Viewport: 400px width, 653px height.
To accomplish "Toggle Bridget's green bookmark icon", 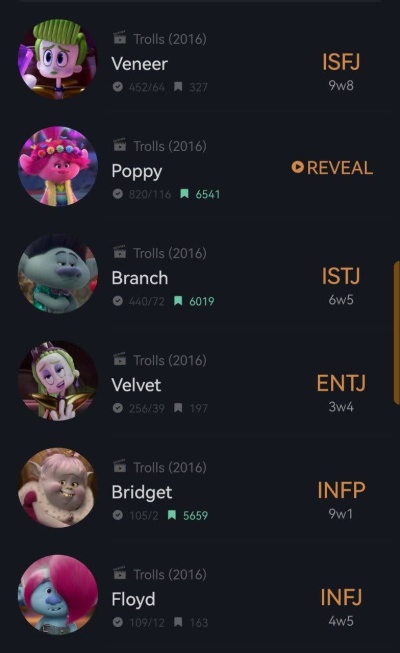I will (172, 515).
